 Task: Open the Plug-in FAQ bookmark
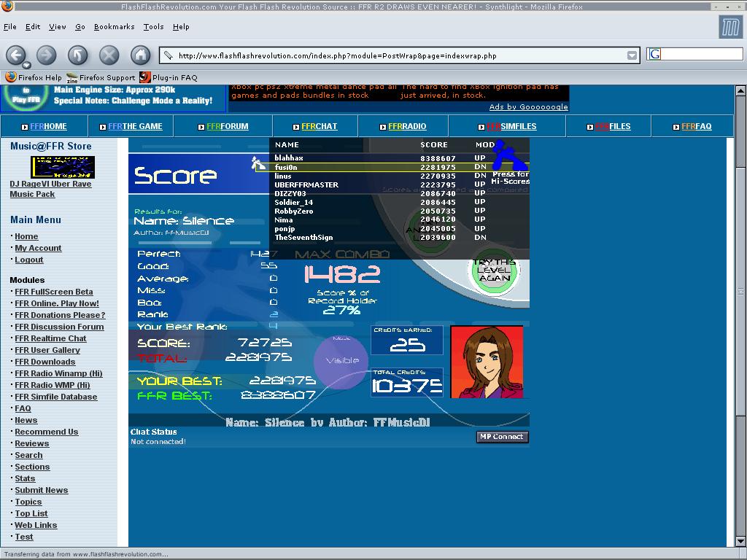tap(169, 77)
